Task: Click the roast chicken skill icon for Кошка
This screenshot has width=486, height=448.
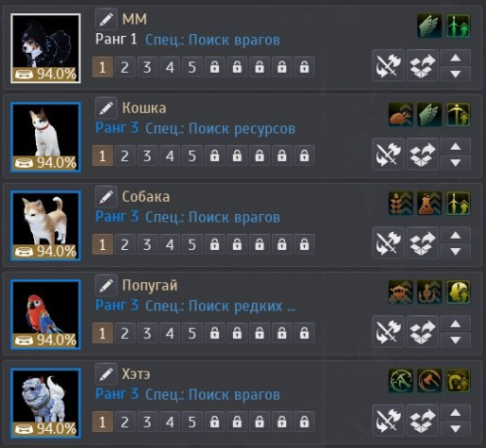Action: tap(400, 115)
